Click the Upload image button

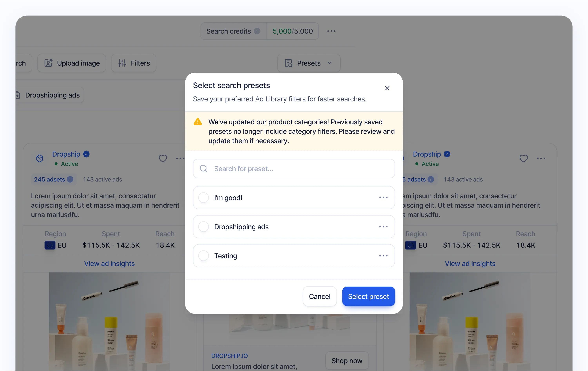[72, 63]
